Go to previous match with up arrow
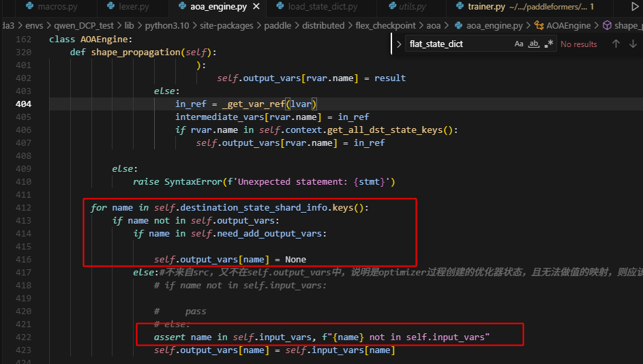The width and height of the screenshot is (643, 364). (x=616, y=44)
